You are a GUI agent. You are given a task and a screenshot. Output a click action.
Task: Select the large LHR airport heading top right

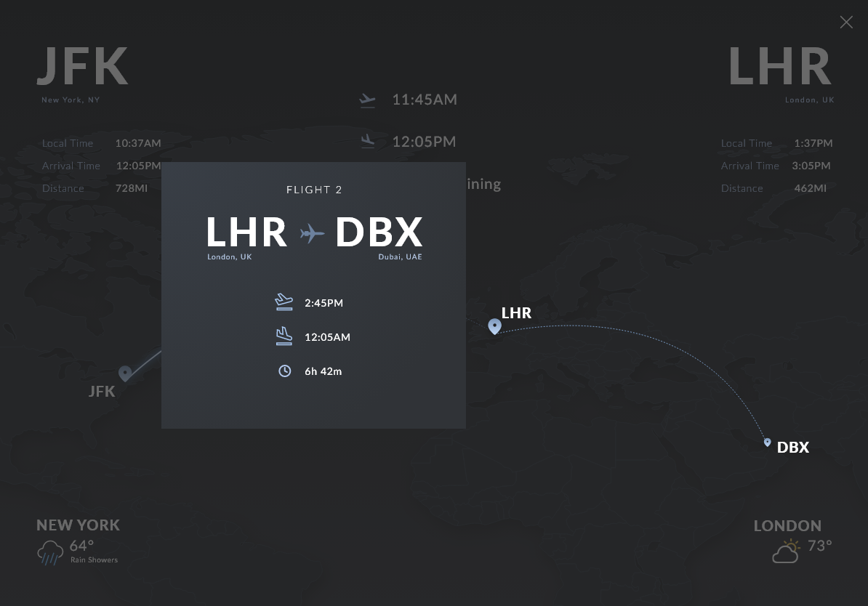point(779,67)
